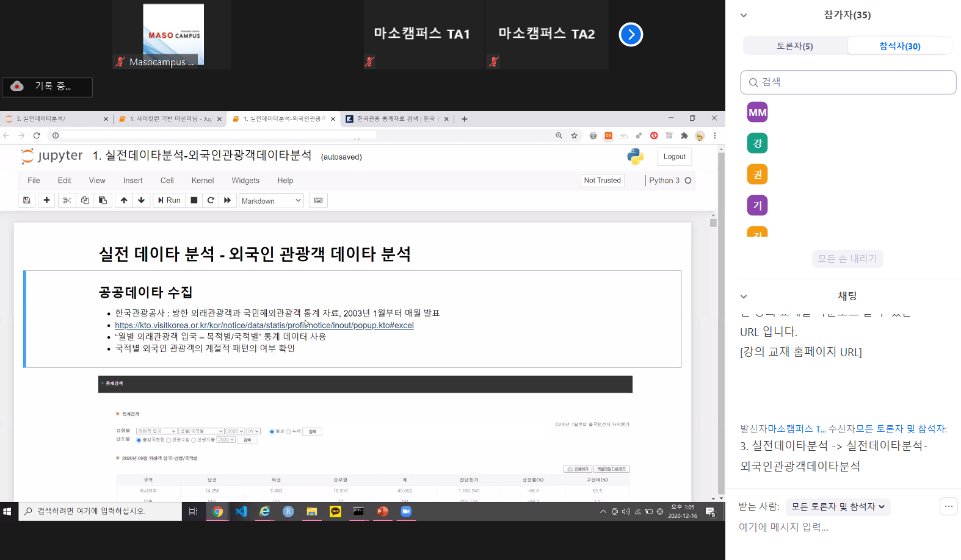
Task: Collapse the 참가자 panel chevron
Action: [x=744, y=15]
